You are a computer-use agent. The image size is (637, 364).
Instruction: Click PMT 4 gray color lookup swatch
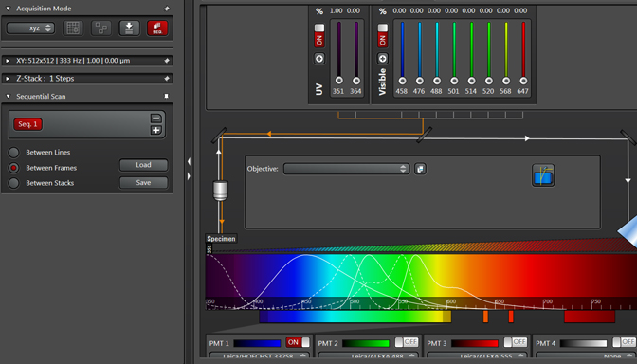tap(583, 343)
